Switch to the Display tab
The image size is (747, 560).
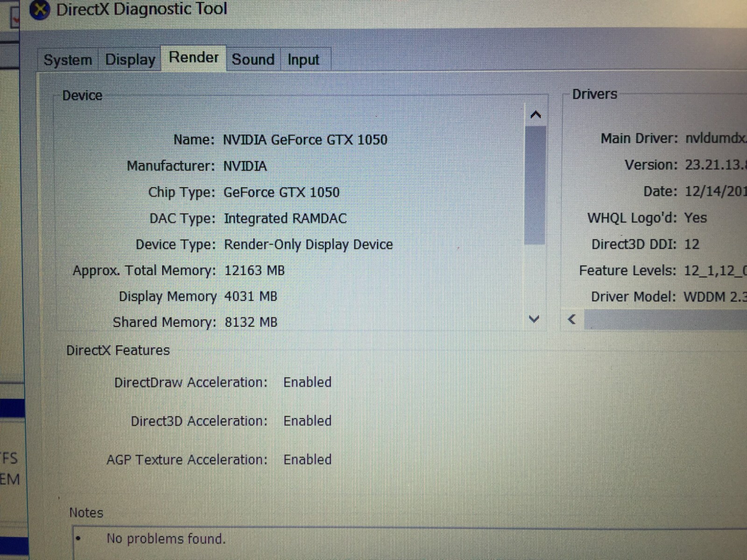tap(130, 60)
